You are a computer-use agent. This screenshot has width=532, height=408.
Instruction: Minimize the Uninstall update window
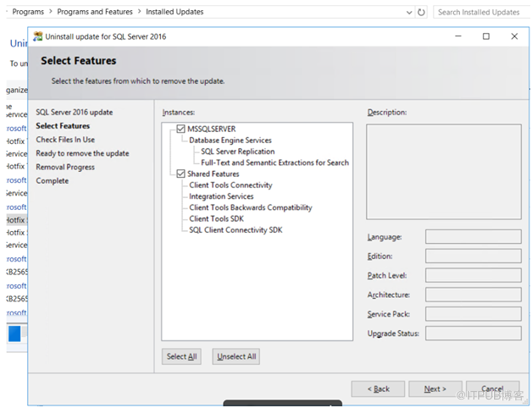pyautogui.click(x=458, y=36)
